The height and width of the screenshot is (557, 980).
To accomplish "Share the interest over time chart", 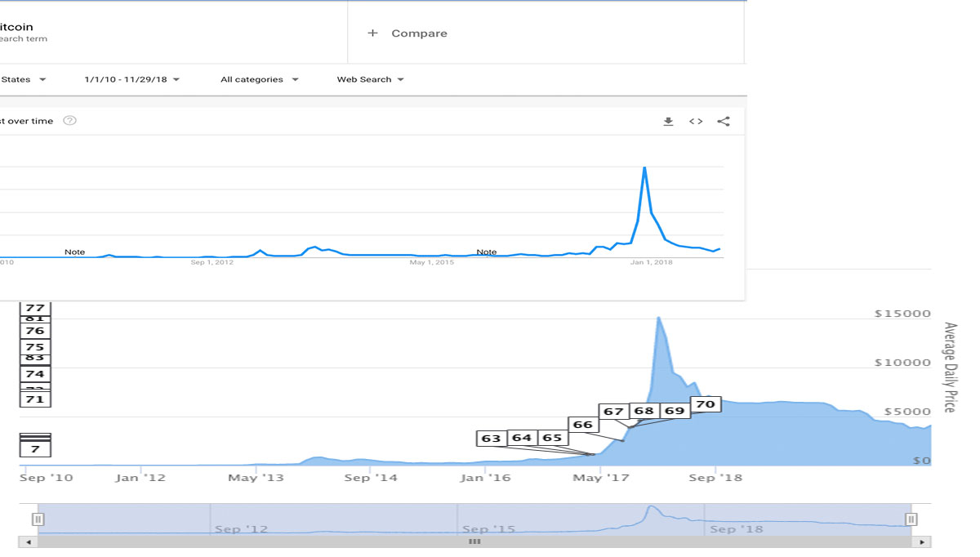I will 724,120.
